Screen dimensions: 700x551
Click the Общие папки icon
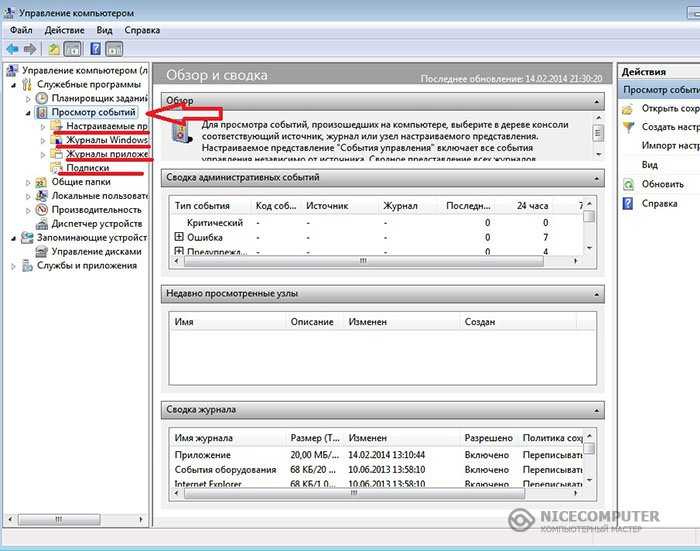click(x=41, y=182)
